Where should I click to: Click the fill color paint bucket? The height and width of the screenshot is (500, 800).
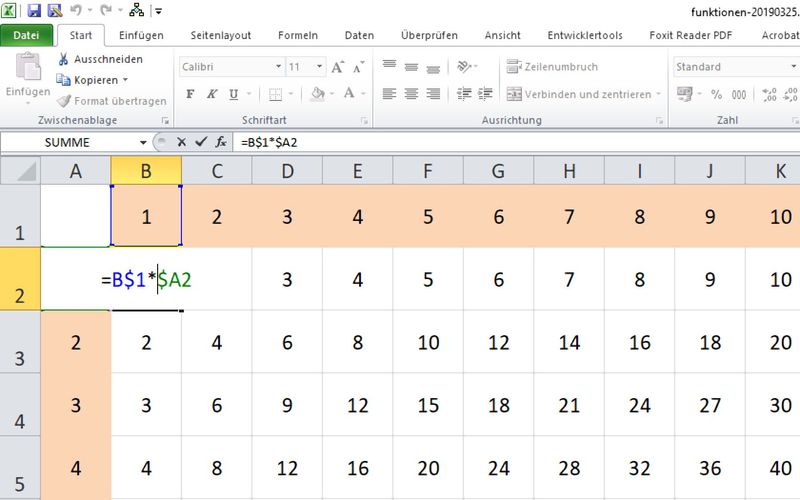[x=317, y=94]
